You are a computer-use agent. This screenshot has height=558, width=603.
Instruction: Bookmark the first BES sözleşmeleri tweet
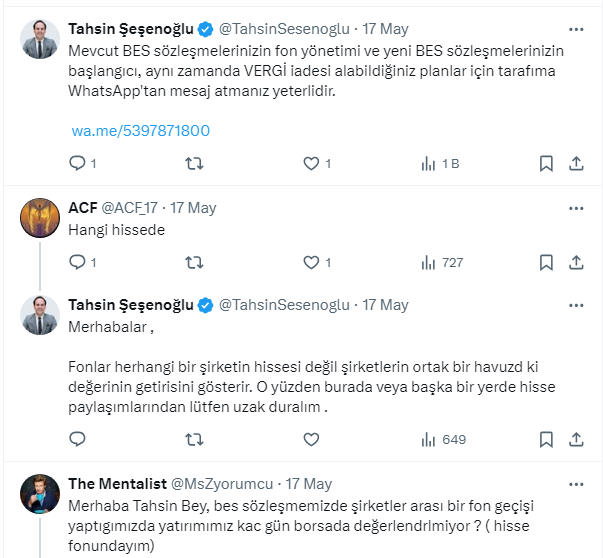(x=546, y=163)
